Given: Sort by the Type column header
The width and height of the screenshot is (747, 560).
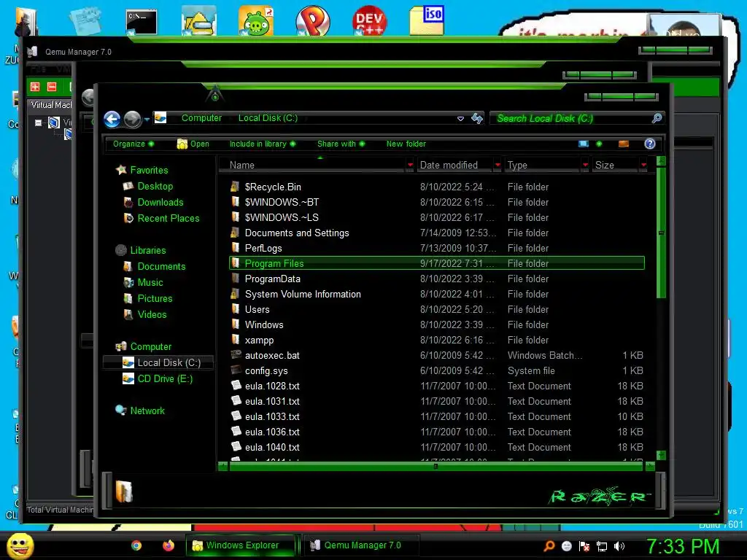Looking at the screenshot, I should [542, 166].
